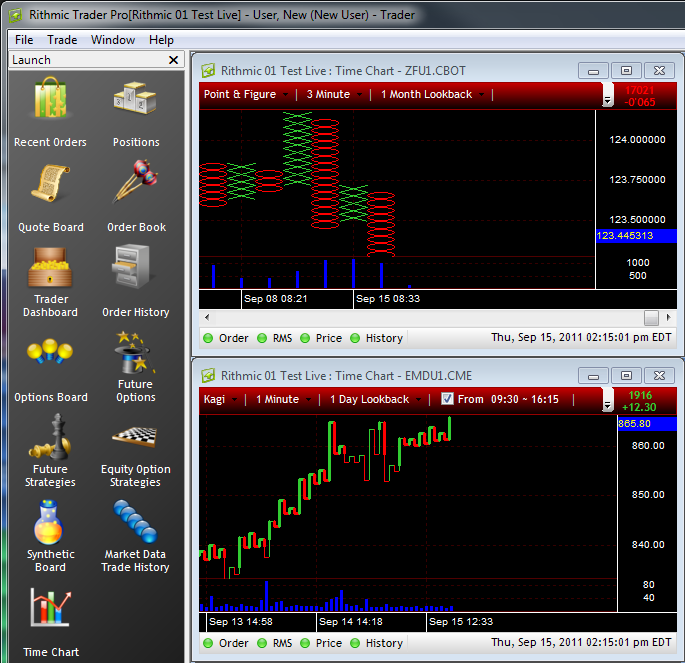Close the EMDU1.CME chart window
685x663 pixels.
coord(659,376)
